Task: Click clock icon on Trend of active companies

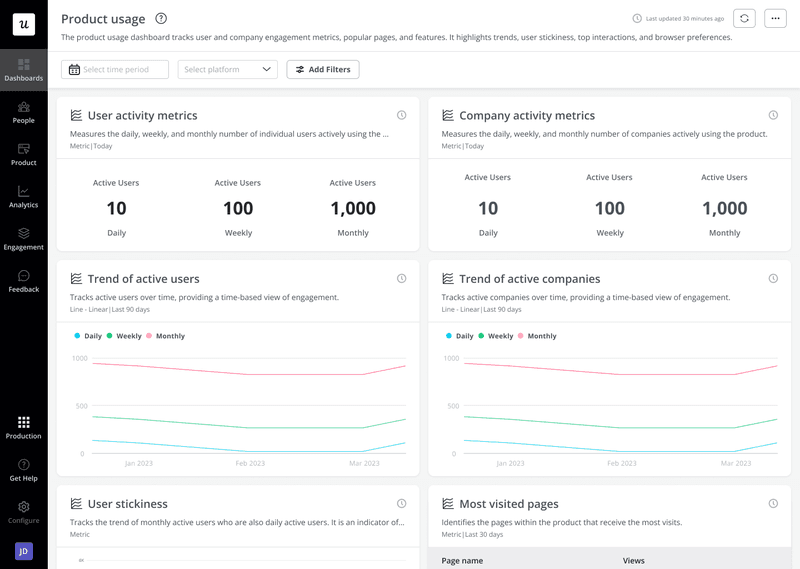Action: click(773, 279)
